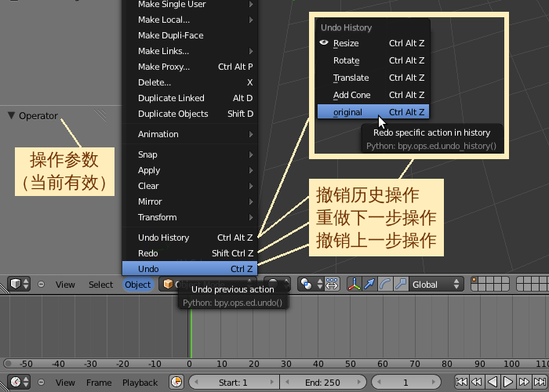549x392 pixels.
Task: Collapse the 3D View header menus
Action: [41, 284]
